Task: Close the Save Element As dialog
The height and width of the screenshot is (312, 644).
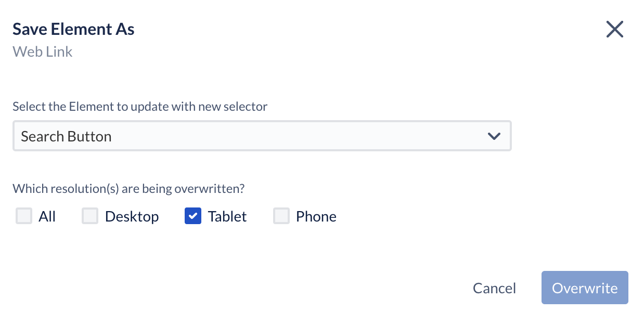Action: [614, 30]
